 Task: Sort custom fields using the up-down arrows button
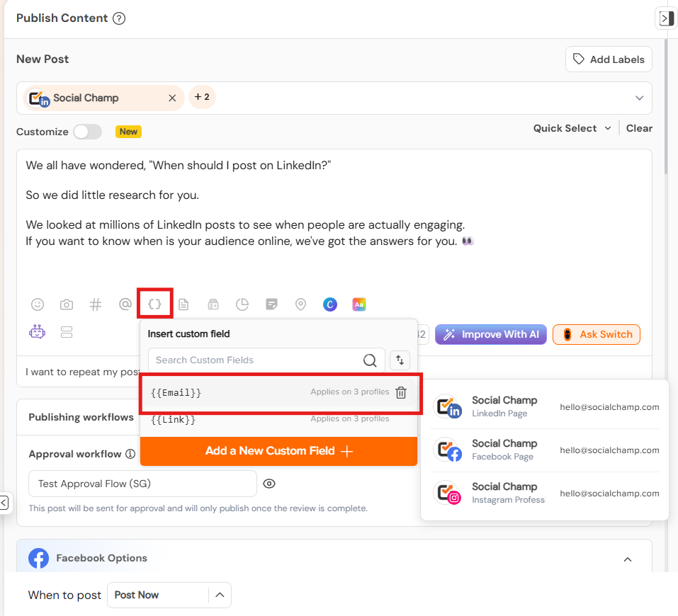[x=400, y=360]
